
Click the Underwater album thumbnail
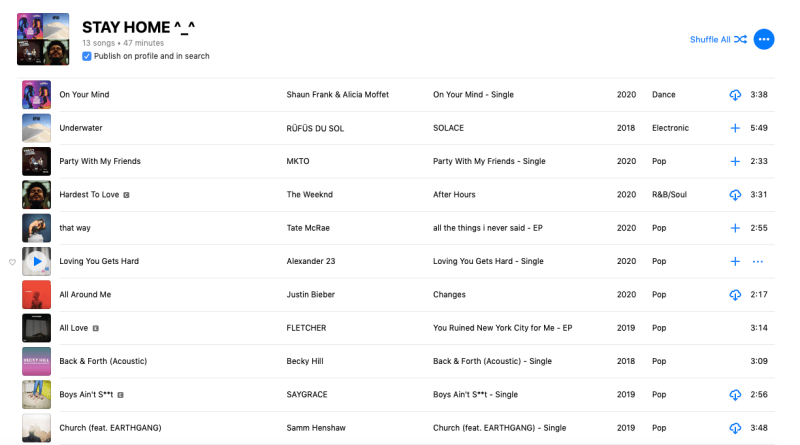click(x=36, y=128)
